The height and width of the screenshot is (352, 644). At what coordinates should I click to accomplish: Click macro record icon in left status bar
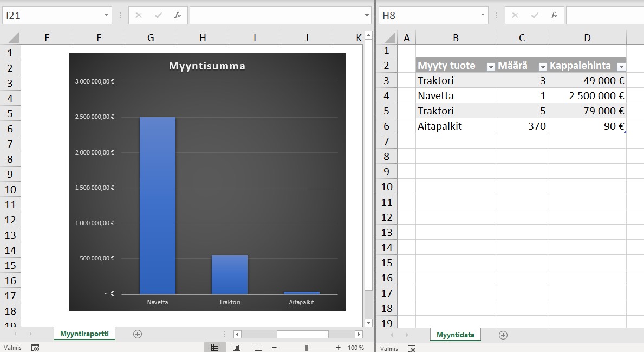(x=35, y=348)
